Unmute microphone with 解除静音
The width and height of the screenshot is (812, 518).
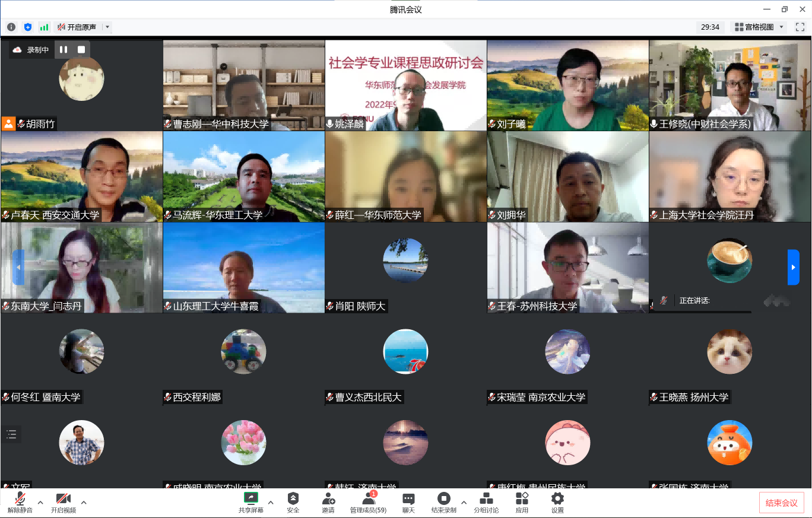(20, 502)
